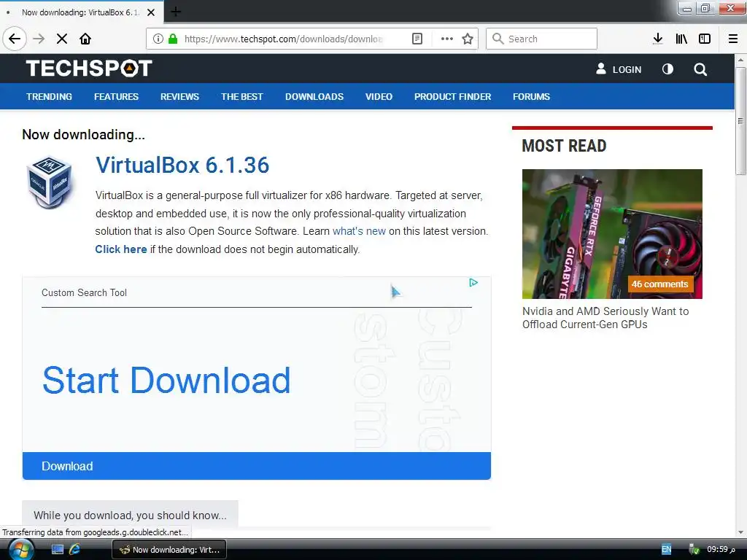Open the Firefox downloads panel
Viewport: 747px width, 560px height.
tap(657, 39)
